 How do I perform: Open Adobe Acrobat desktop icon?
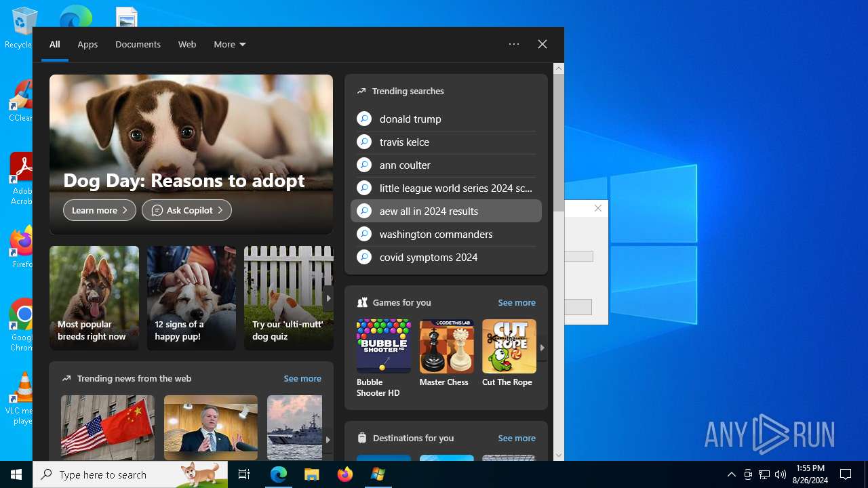21,179
